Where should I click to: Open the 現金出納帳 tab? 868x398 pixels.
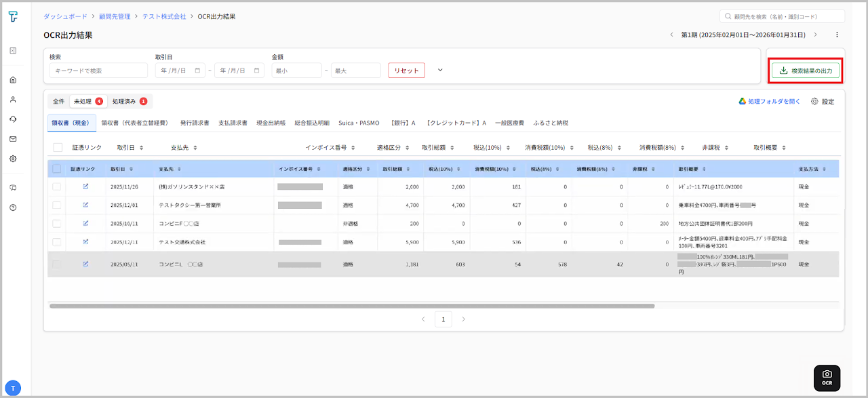[271, 123]
